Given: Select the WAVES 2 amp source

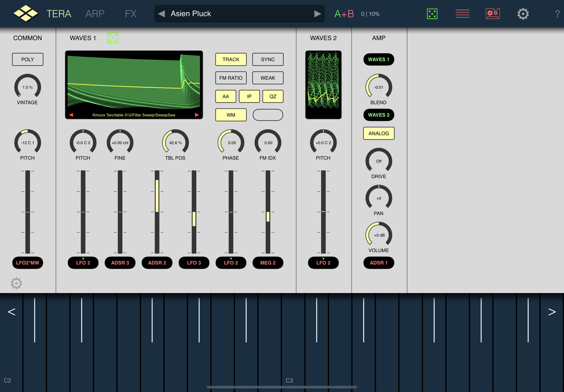Looking at the screenshot, I should click(379, 115).
